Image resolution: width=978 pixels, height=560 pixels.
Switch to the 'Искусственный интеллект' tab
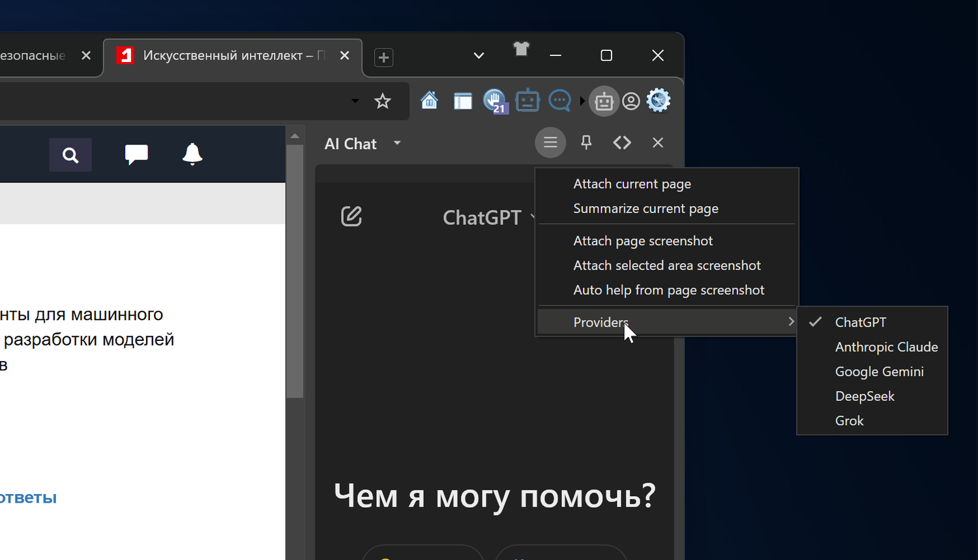(233, 57)
